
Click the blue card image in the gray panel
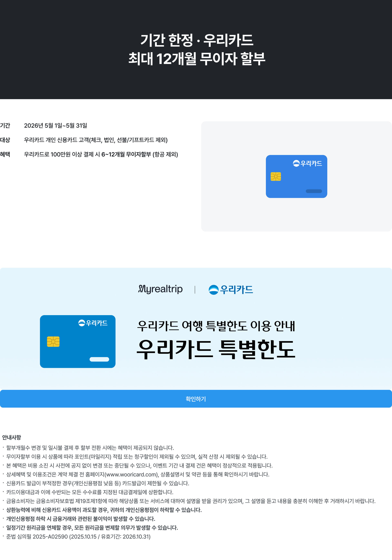coord(296,176)
